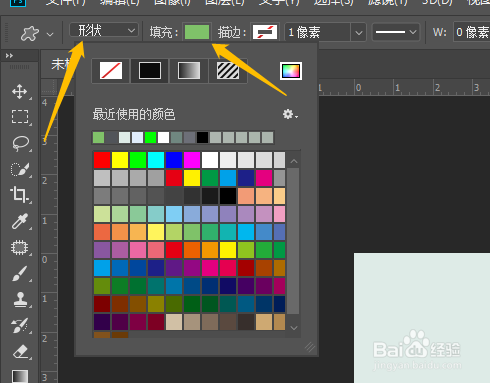Image resolution: width=490 pixels, height=383 pixels.
Task: Choose the pure blue swatch in the first grid row
Action: click(174, 160)
